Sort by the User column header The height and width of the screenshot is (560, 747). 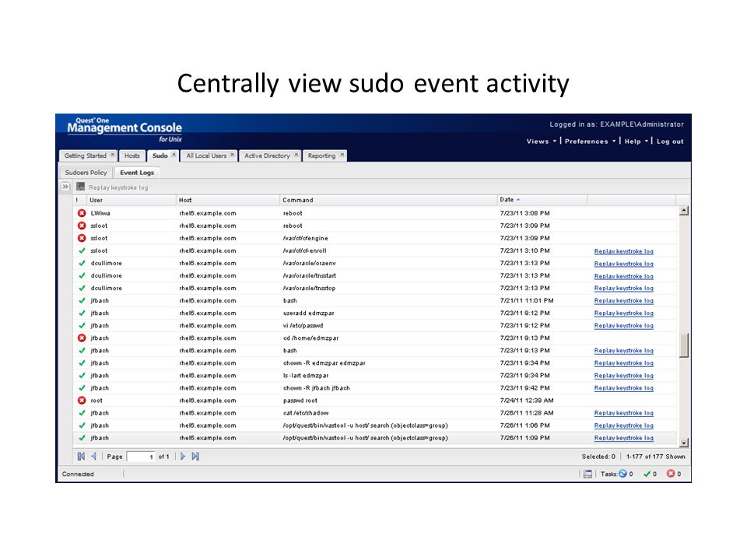pos(131,200)
